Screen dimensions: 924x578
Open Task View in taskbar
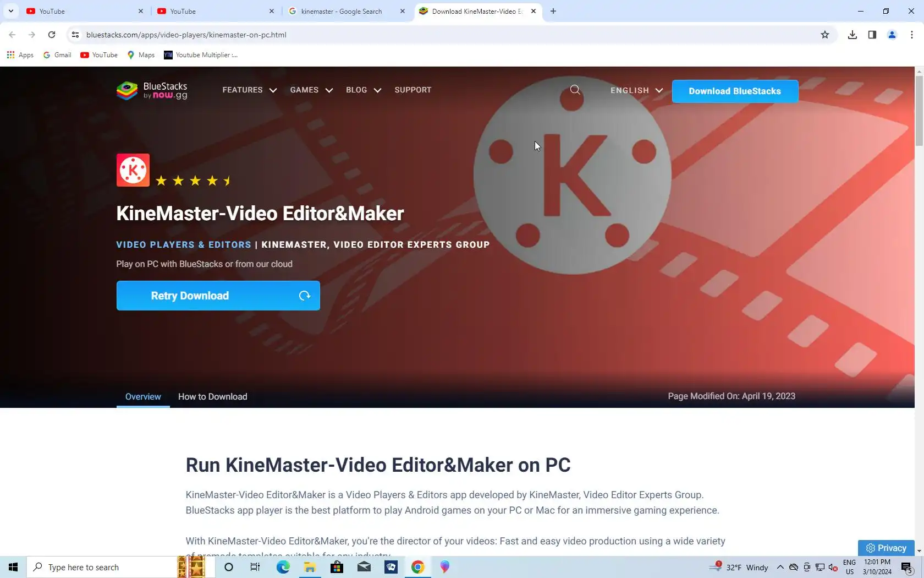[255, 567]
